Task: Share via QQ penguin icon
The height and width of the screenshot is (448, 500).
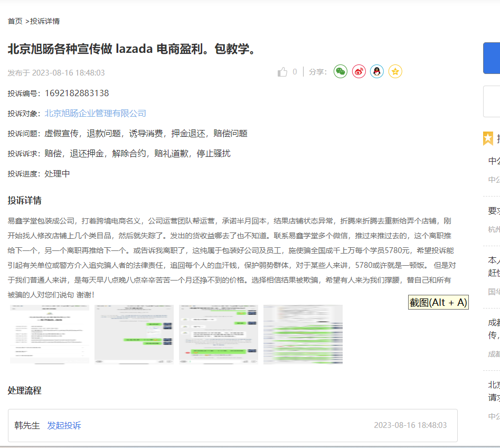Action: tap(377, 71)
